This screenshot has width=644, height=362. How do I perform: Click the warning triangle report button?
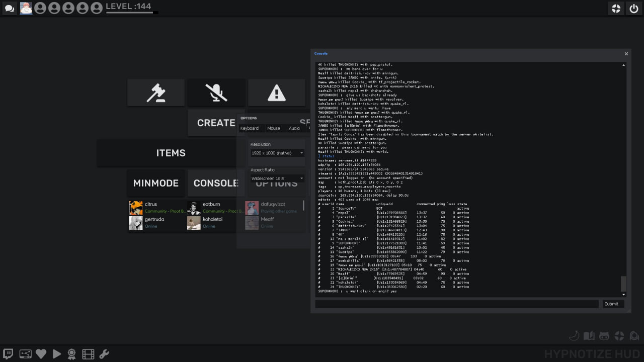click(276, 93)
